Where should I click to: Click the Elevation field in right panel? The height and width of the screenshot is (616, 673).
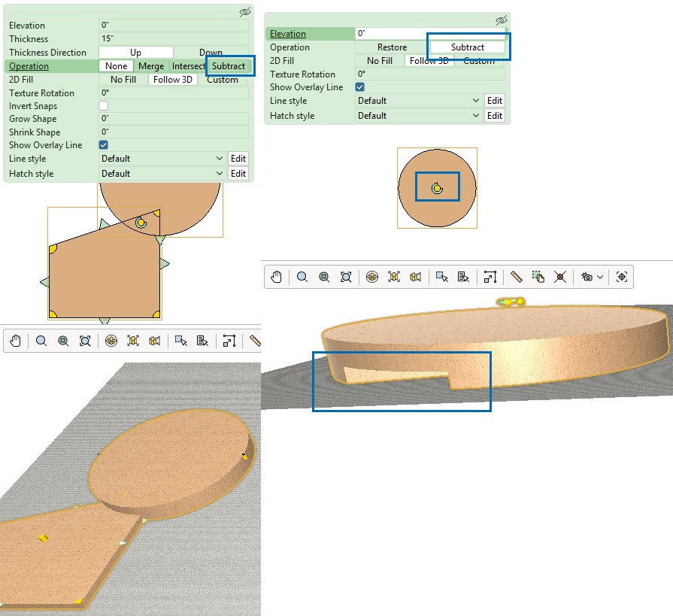(x=430, y=33)
